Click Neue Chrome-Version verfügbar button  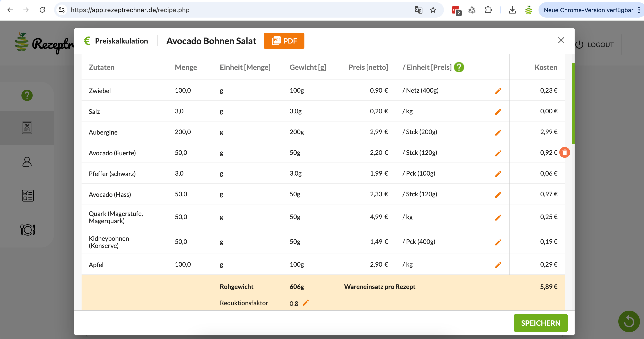(588, 10)
